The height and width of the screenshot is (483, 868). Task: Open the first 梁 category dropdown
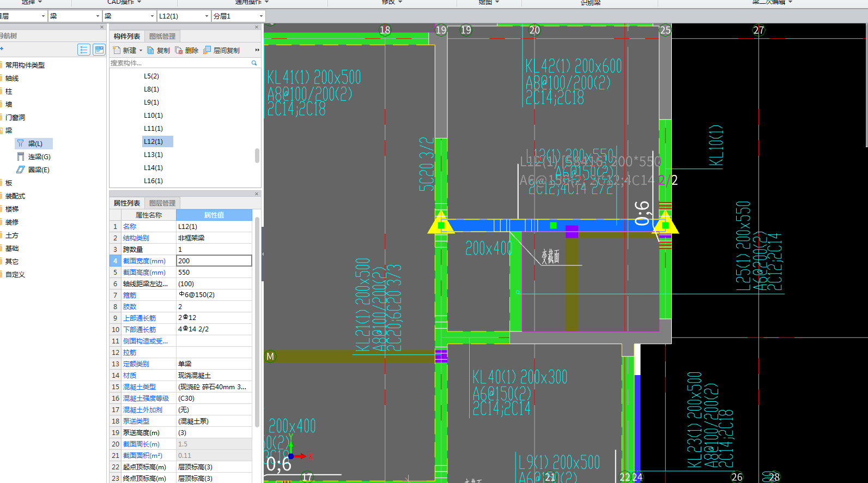tap(98, 16)
